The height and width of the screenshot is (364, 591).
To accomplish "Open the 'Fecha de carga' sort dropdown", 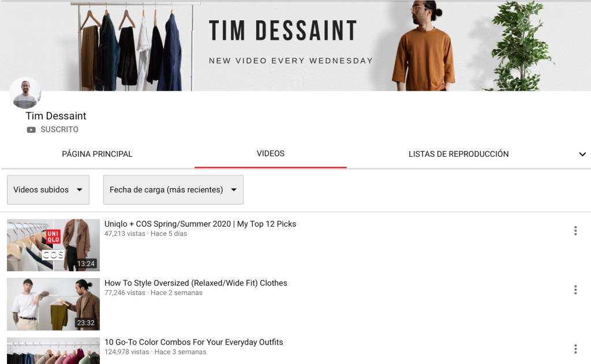I will (x=173, y=190).
